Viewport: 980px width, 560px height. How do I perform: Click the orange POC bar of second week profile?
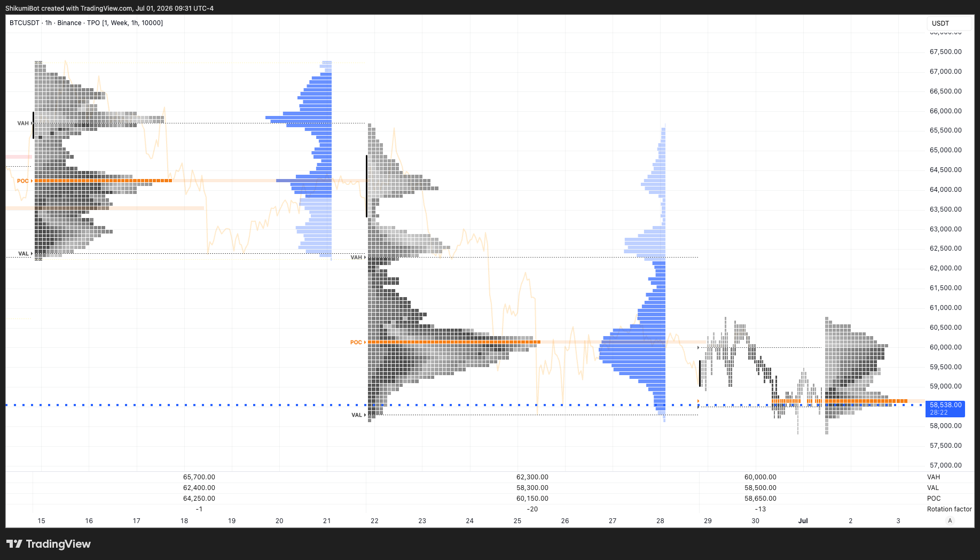pyautogui.click(x=454, y=342)
